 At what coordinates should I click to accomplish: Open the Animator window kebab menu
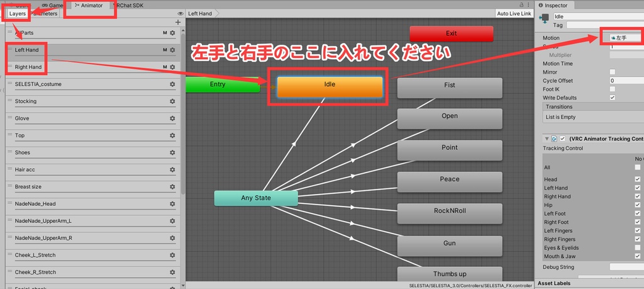[528, 5]
